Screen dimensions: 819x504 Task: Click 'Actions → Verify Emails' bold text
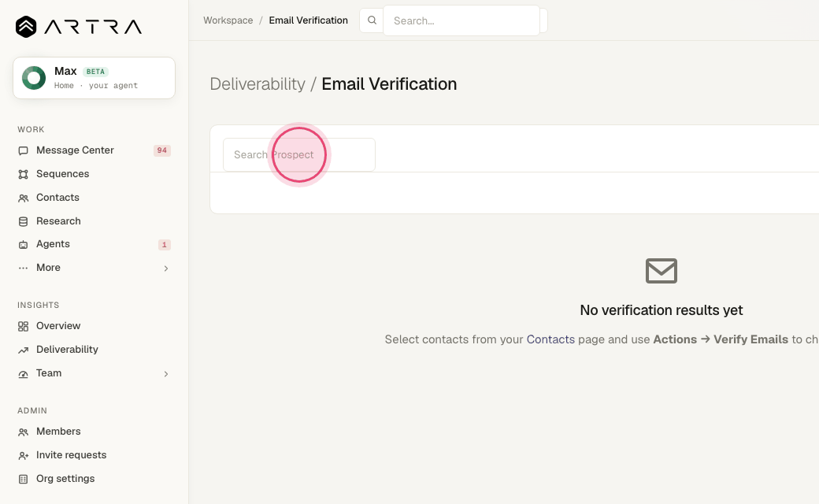click(721, 339)
